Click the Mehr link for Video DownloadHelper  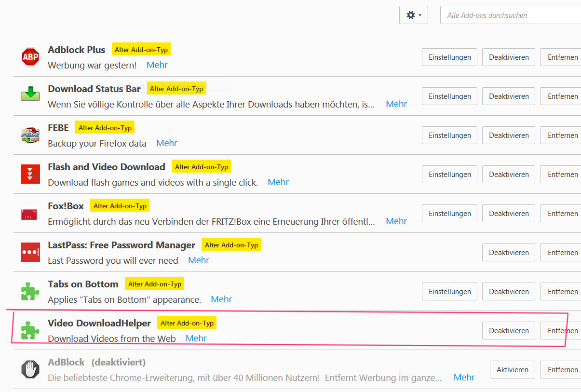click(x=196, y=338)
